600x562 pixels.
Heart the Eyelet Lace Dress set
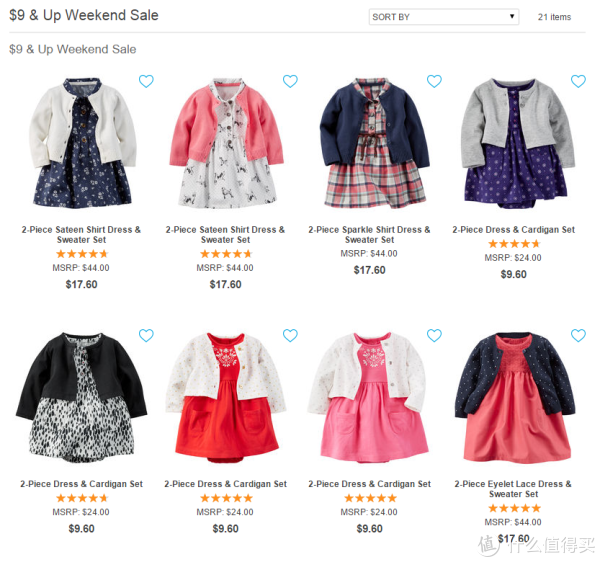coord(578,335)
